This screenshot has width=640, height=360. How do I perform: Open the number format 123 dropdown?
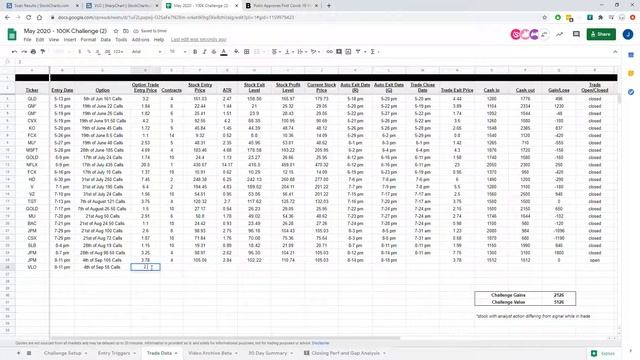pyautogui.click(x=119, y=52)
